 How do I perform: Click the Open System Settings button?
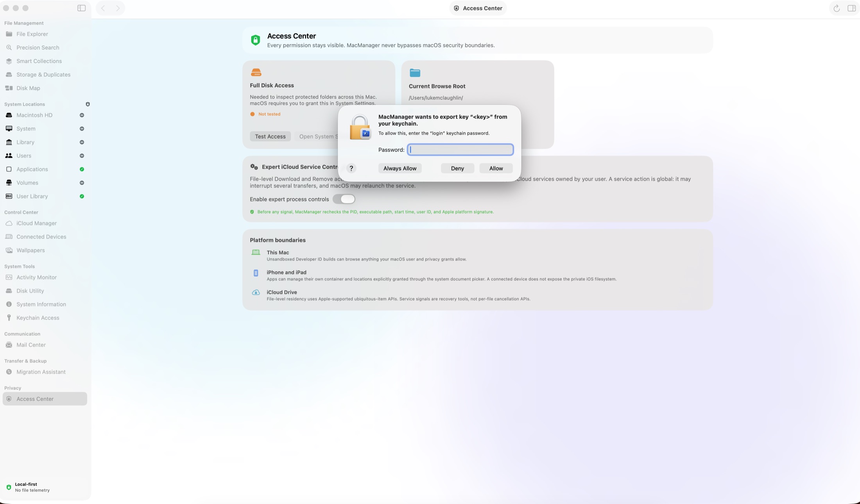(319, 136)
